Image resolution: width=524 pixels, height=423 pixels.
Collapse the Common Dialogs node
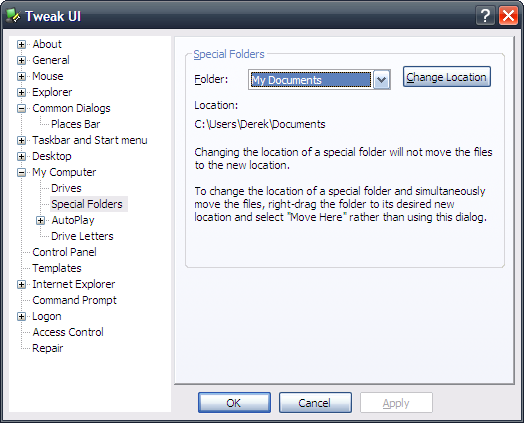pos(21,109)
